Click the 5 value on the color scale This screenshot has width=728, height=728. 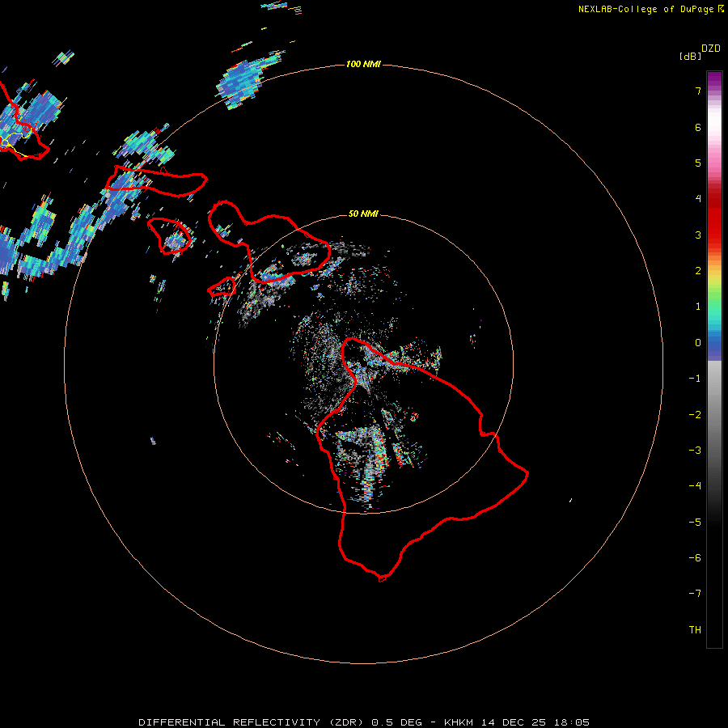click(x=698, y=163)
